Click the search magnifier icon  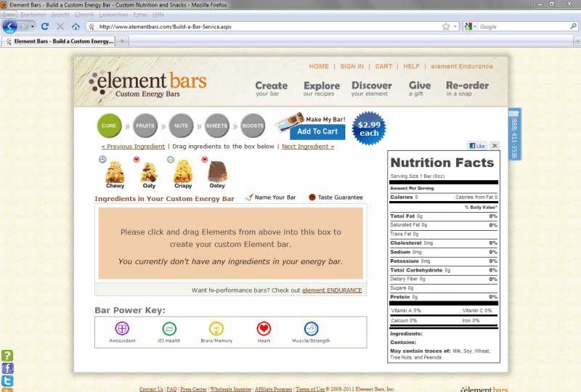[x=573, y=26]
